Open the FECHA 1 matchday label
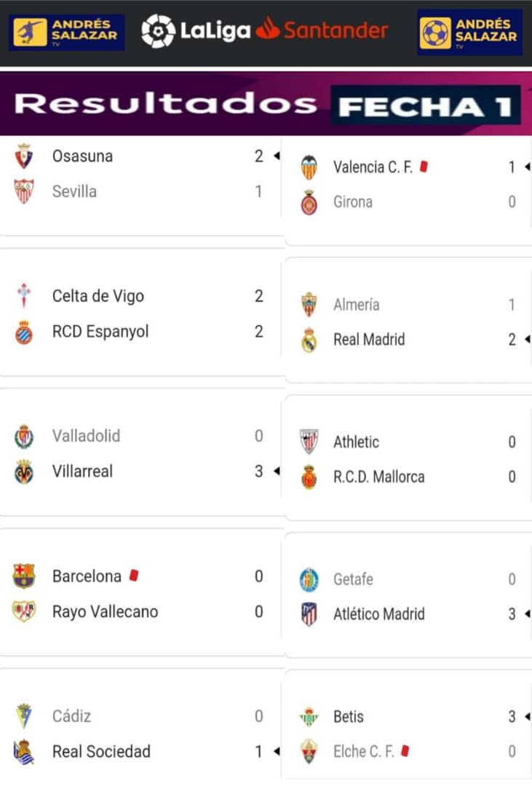This screenshot has height=786, width=532. [x=425, y=106]
